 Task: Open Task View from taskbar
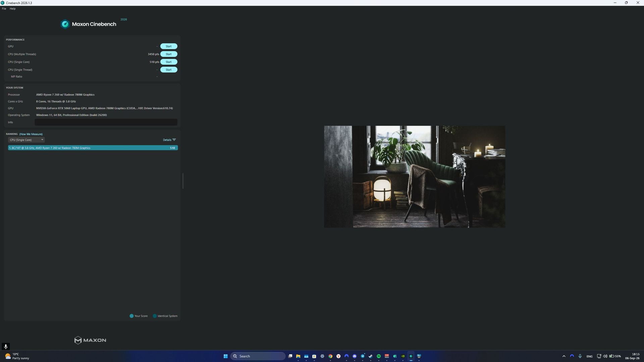point(290,356)
